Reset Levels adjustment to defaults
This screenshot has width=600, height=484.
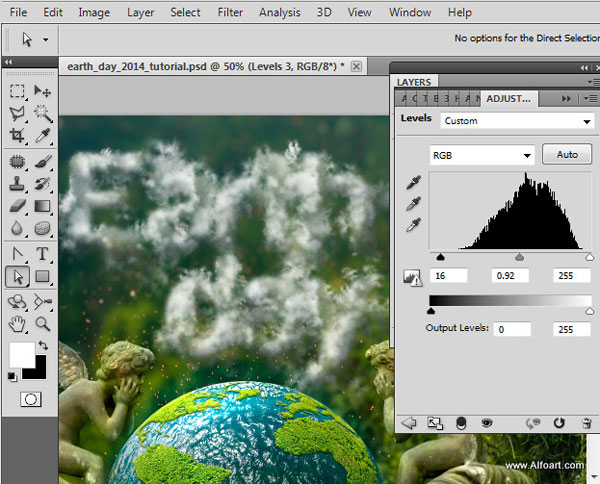[559, 423]
